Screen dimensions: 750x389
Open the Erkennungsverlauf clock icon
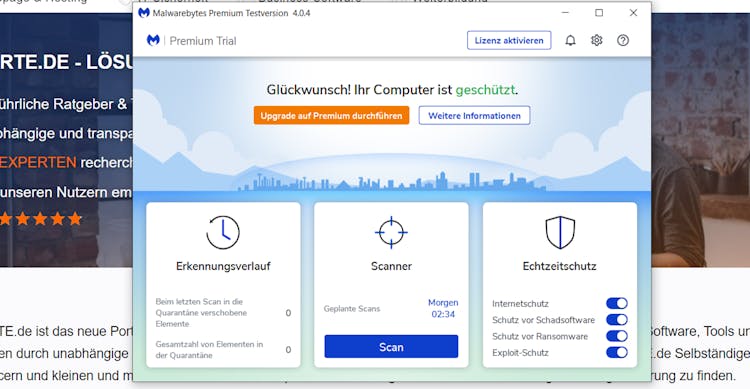point(223,233)
